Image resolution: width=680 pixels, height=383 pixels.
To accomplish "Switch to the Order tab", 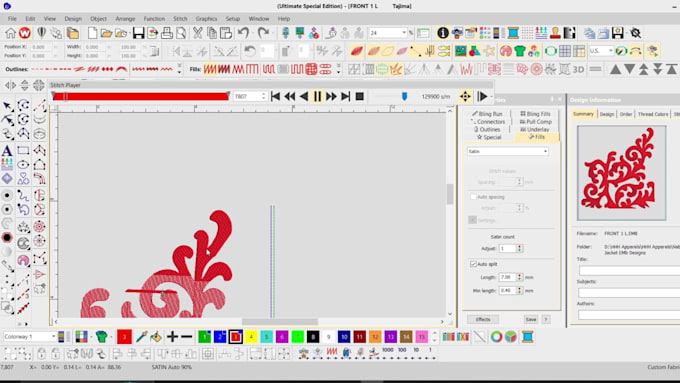I will tap(625, 114).
